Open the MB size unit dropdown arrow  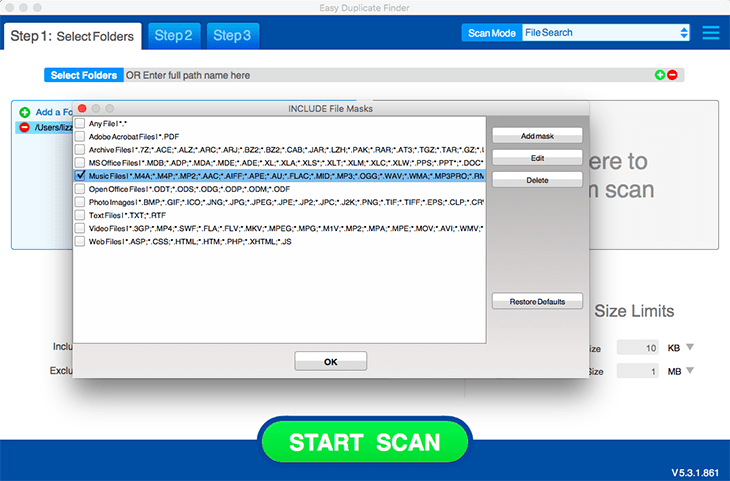pos(690,371)
